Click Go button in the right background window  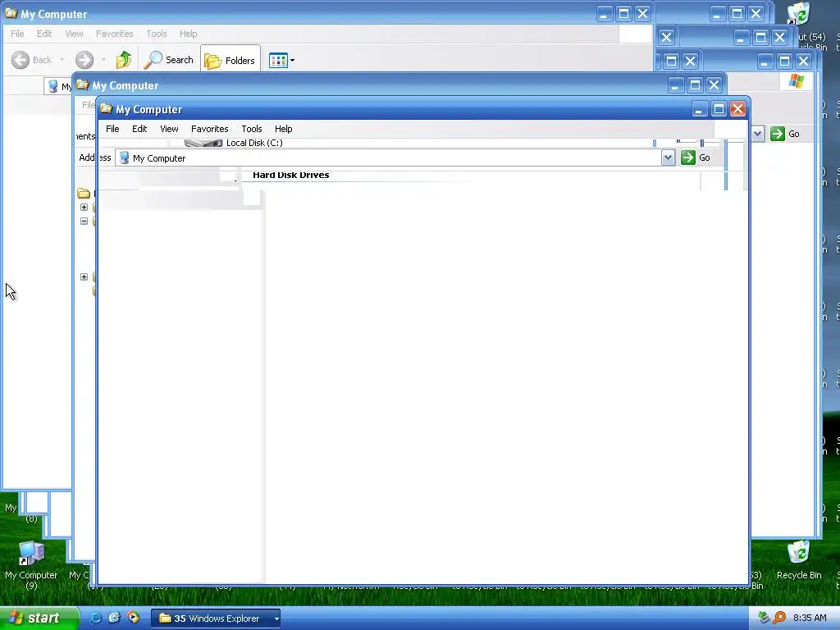pyautogui.click(x=785, y=134)
